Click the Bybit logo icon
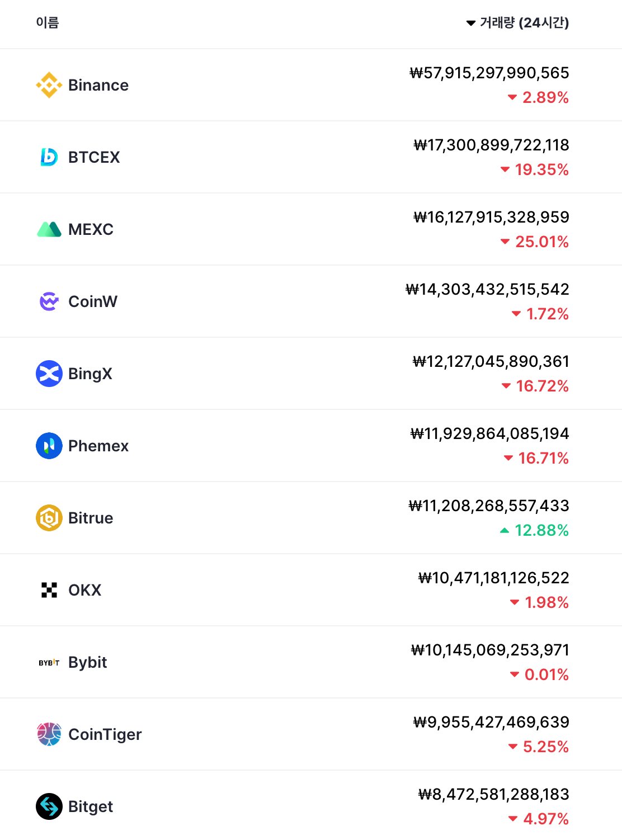622x840 pixels. click(x=49, y=663)
